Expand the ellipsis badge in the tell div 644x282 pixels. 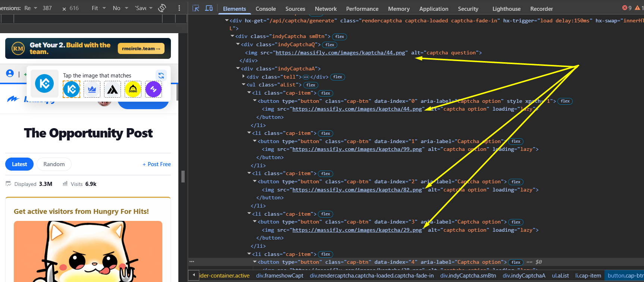click(x=306, y=77)
